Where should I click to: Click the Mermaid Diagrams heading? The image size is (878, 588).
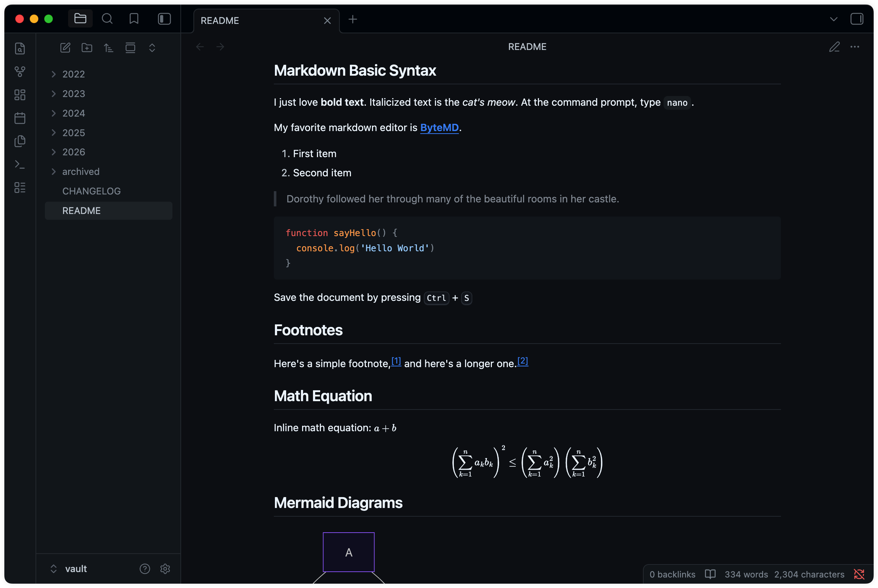(338, 503)
